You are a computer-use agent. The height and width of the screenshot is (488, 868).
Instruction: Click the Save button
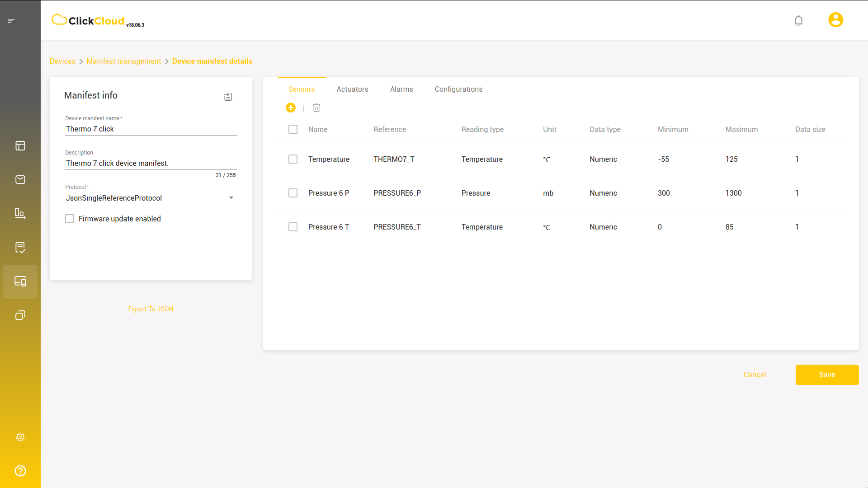point(827,375)
